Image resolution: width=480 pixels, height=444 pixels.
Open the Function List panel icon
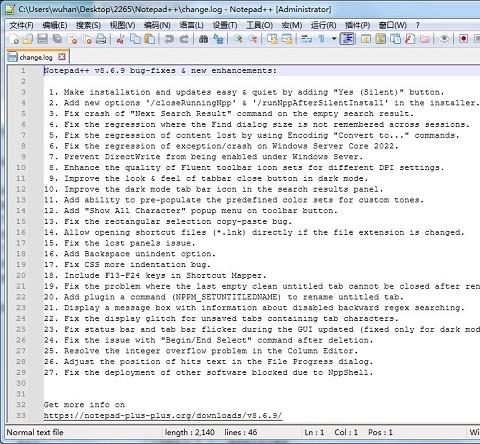click(410, 39)
